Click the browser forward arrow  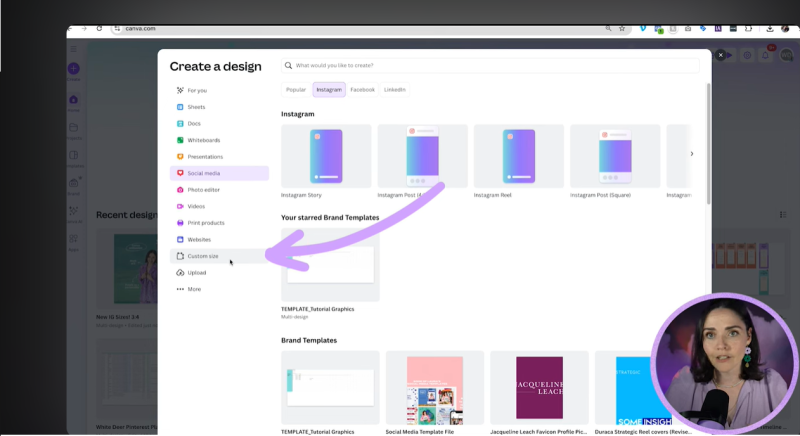(84, 29)
